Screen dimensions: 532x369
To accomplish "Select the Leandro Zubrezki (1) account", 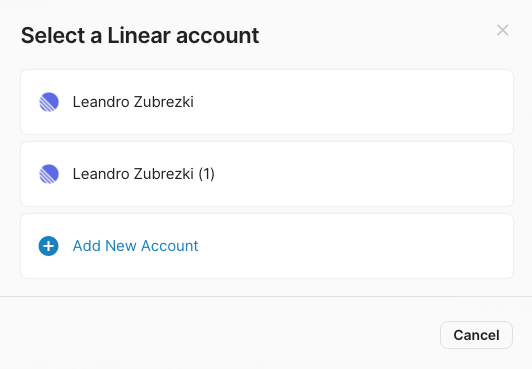I will click(x=267, y=174).
